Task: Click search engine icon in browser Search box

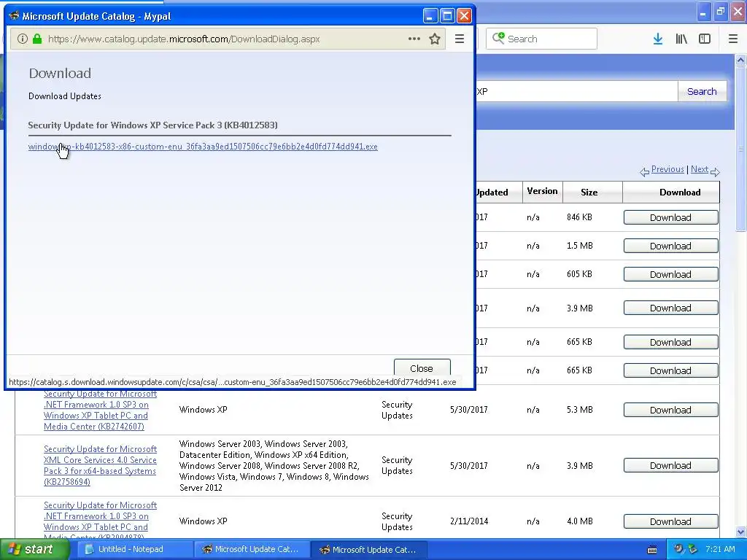Action: [498, 38]
